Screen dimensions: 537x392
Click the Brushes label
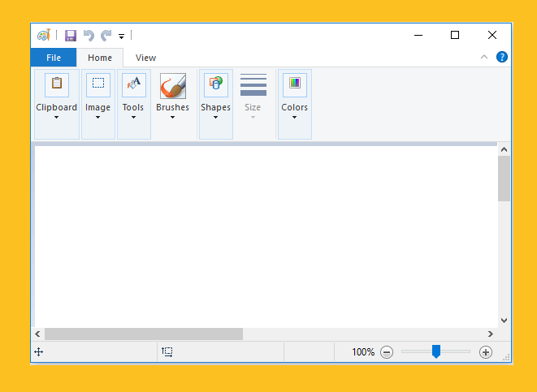coord(172,107)
